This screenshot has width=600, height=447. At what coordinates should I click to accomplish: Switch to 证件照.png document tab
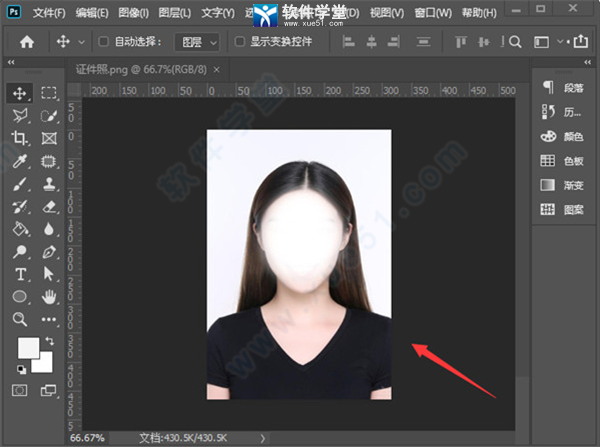[x=140, y=68]
